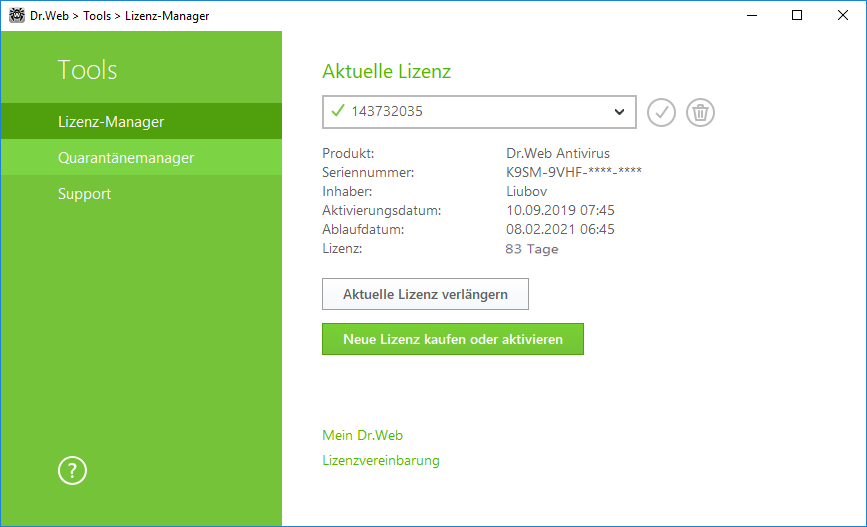This screenshot has height=527, width=867.
Task: Click the window title breadcrumb text
Action: tap(119, 15)
